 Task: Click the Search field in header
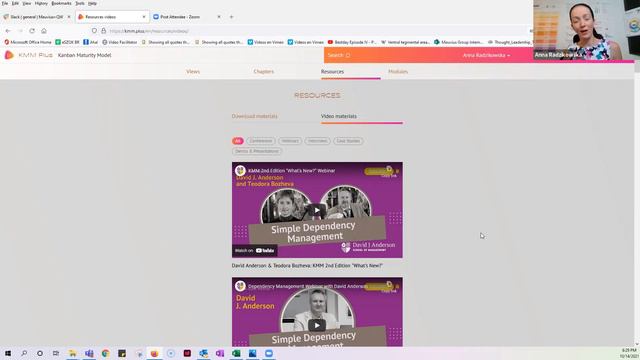[x=339, y=55]
